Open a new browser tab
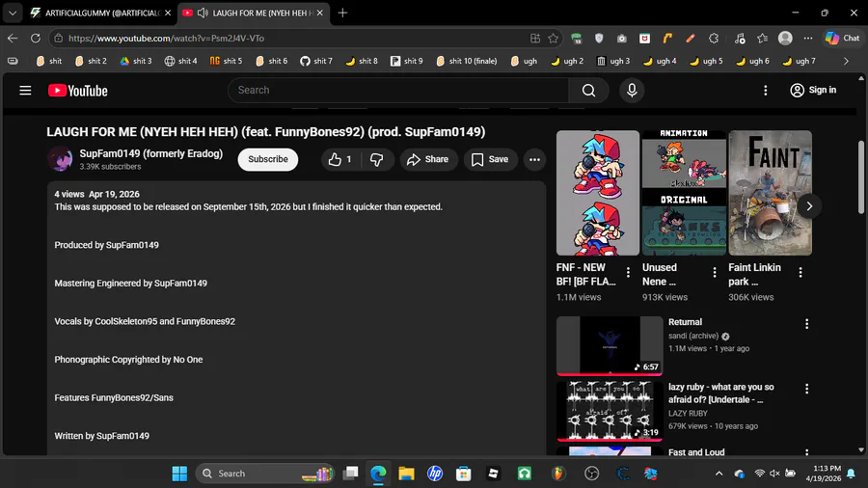The height and width of the screenshot is (488, 868). point(342,13)
